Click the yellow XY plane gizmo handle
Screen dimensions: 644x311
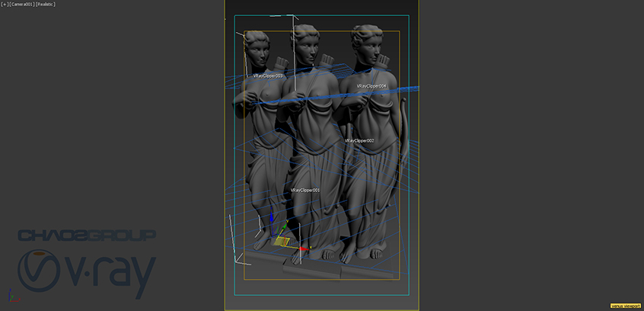(282, 242)
